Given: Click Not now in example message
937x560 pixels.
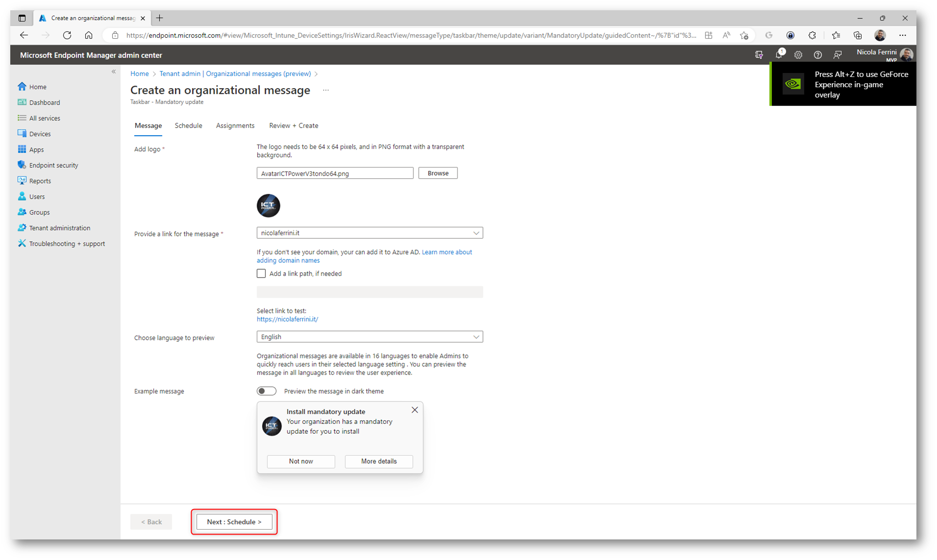Looking at the screenshot, I should [301, 462].
